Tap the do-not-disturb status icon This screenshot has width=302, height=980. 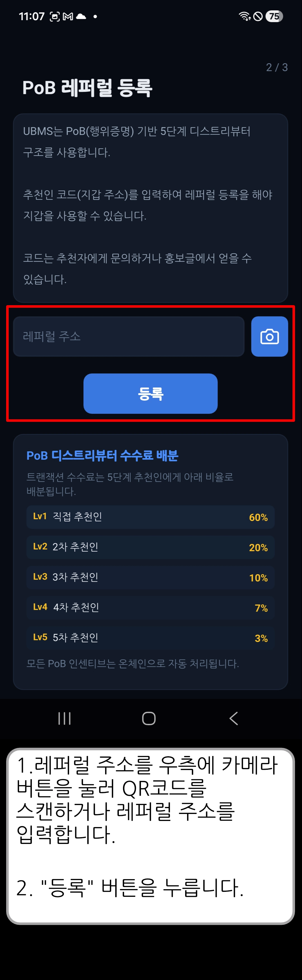pyautogui.click(x=258, y=16)
